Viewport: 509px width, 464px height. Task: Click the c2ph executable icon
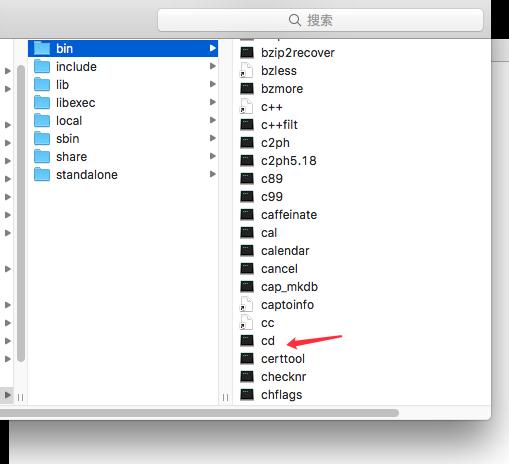247,142
